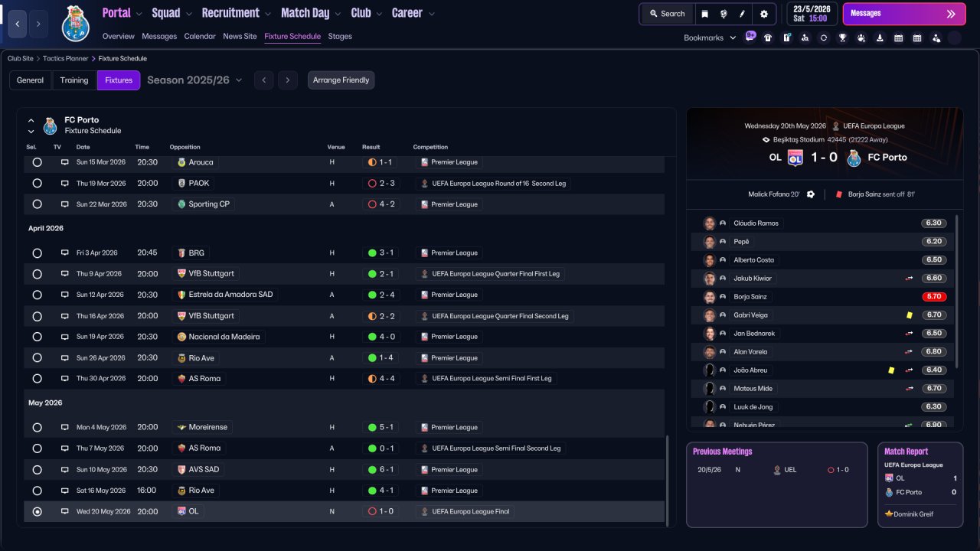Select the radio button for Nacional da Madeira

37,337
